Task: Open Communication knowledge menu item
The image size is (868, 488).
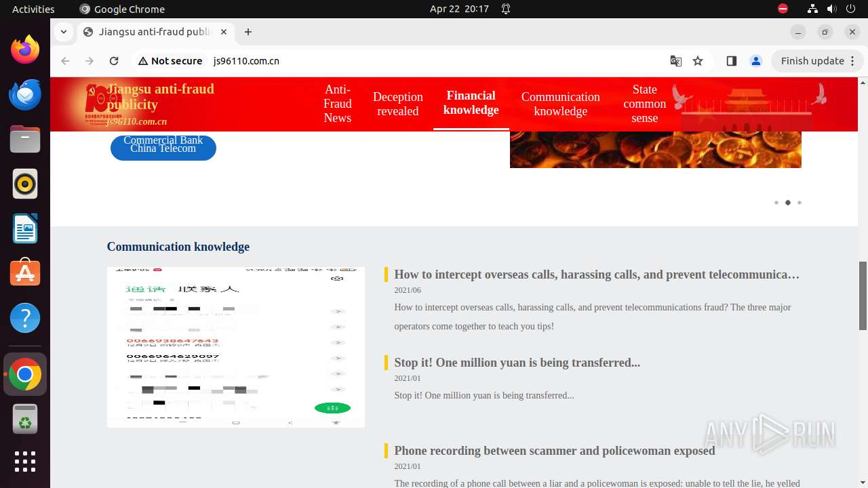Action: (x=561, y=104)
